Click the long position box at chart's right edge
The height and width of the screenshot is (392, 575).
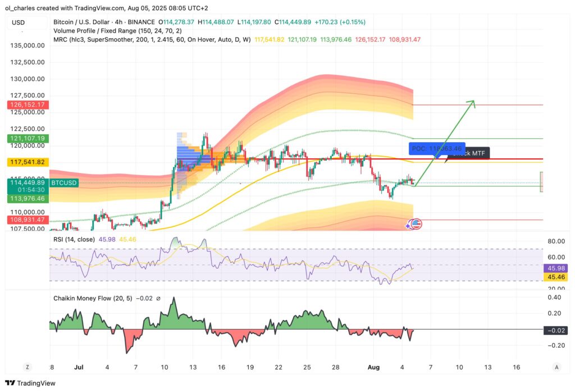[541, 182]
